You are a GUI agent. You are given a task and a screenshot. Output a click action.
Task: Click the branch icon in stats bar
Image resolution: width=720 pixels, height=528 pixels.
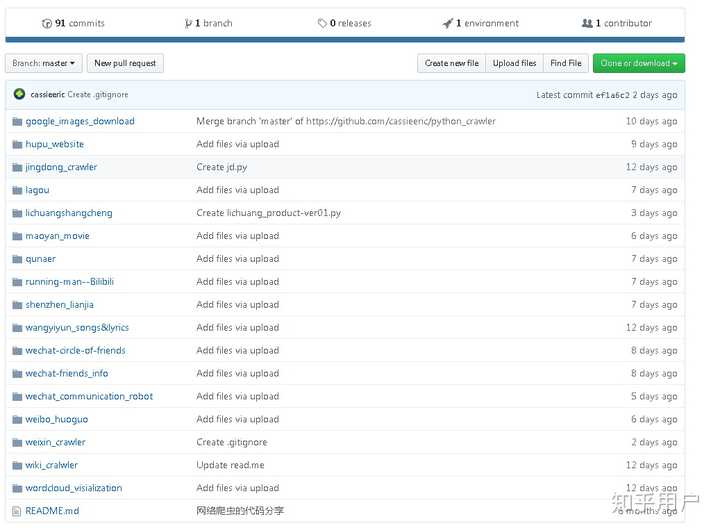pyautogui.click(x=188, y=23)
